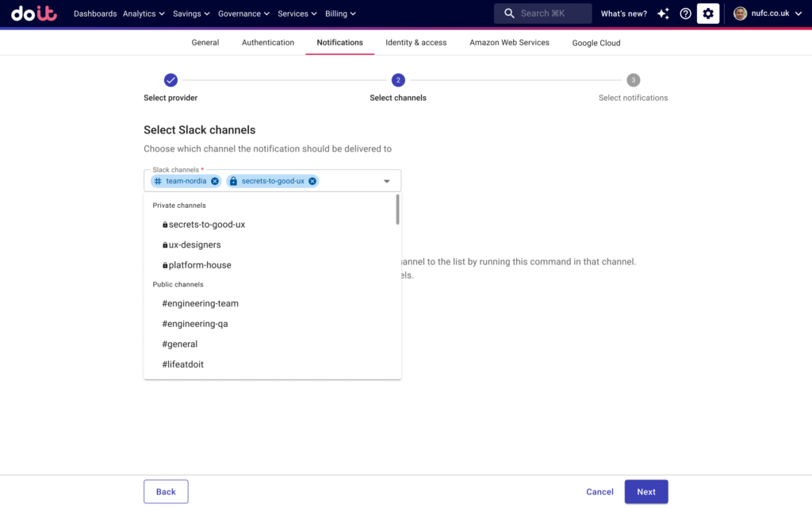Open the settings gear icon
This screenshot has height=508, width=812.
(x=708, y=13)
